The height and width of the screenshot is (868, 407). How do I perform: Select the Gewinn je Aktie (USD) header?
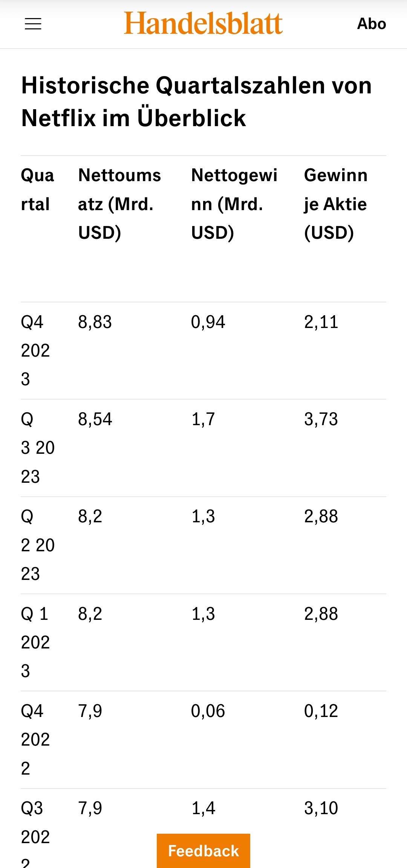coord(336,204)
